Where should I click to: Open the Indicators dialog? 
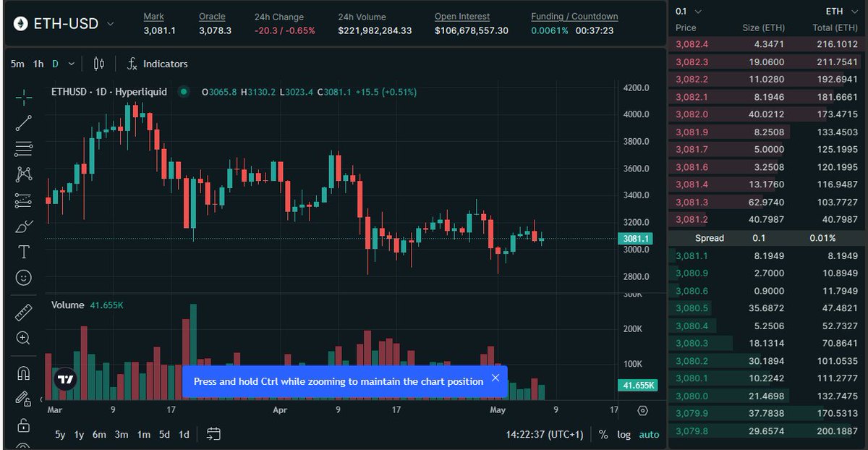point(157,64)
